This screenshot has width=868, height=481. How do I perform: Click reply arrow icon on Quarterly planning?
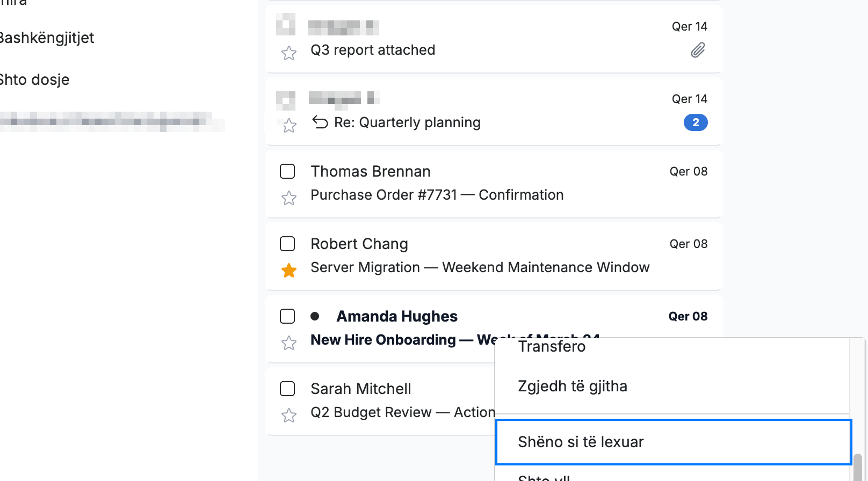click(x=320, y=122)
